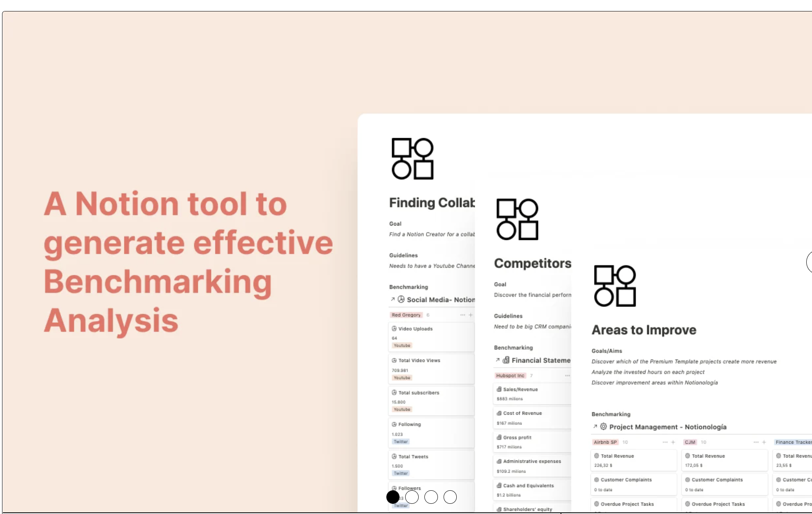Open Total Revenue card showing 23,55 $

click(x=792, y=460)
